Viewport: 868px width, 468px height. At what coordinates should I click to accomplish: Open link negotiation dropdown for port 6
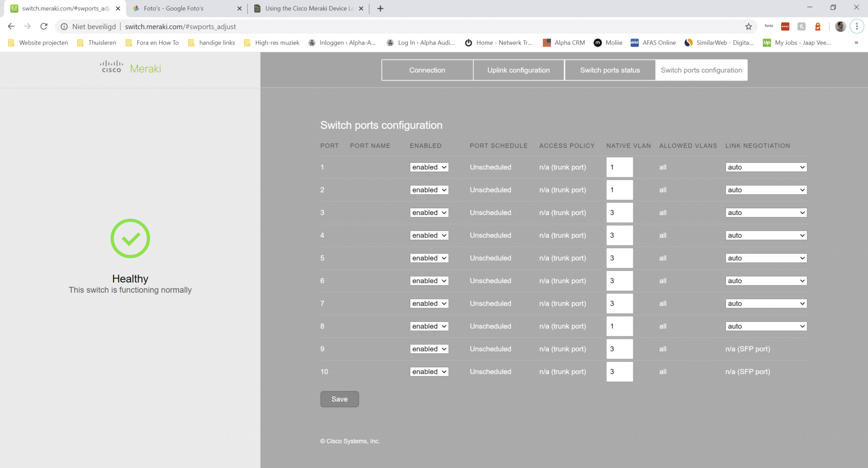766,281
